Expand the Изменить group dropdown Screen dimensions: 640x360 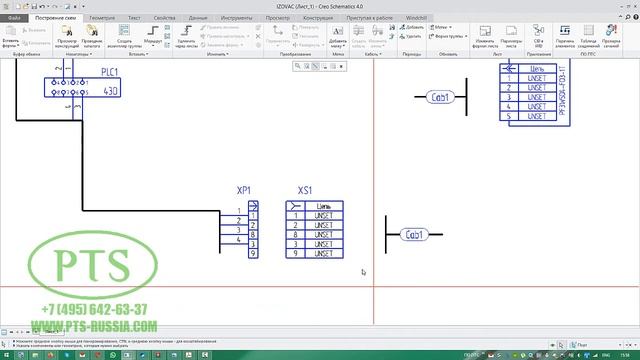(x=218, y=54)
